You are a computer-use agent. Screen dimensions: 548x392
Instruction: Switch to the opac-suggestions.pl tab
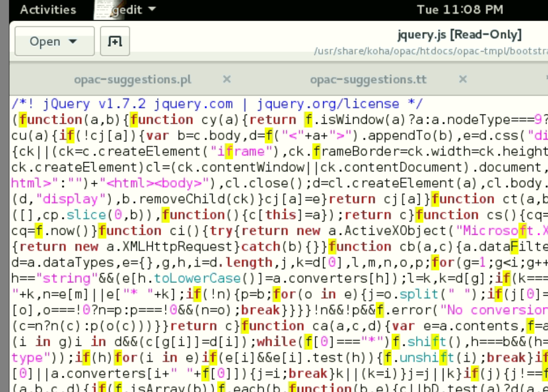click(x=133, y=80)
